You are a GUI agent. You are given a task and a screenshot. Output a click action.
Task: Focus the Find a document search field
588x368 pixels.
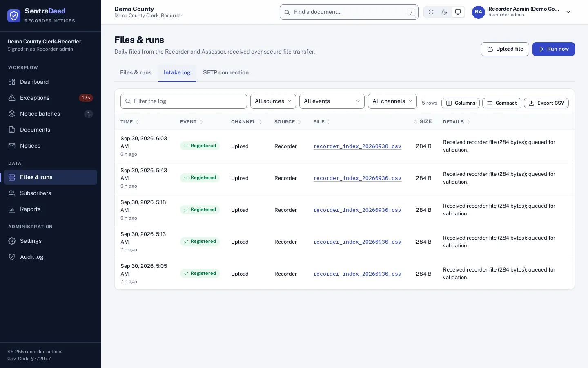349,12
